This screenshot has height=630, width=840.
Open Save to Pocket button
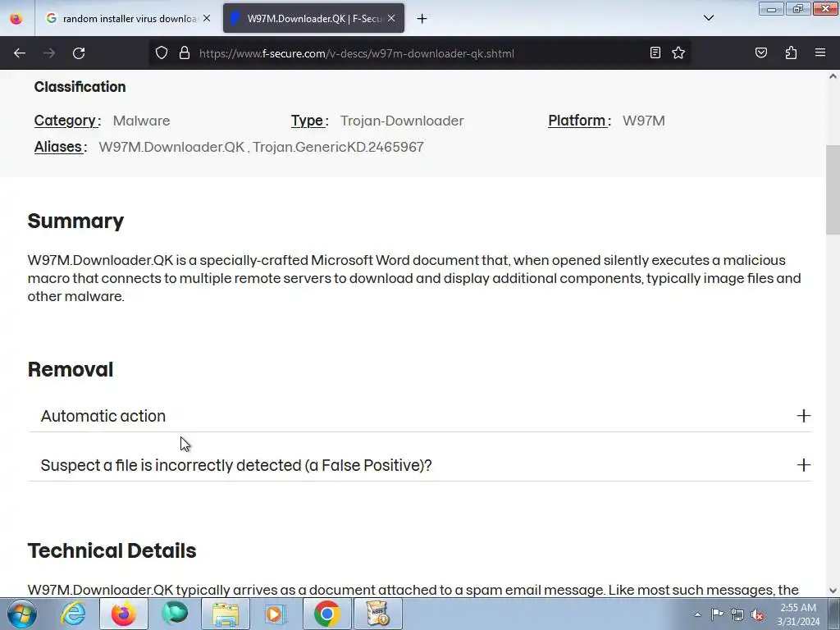click(x=761, y=52)
